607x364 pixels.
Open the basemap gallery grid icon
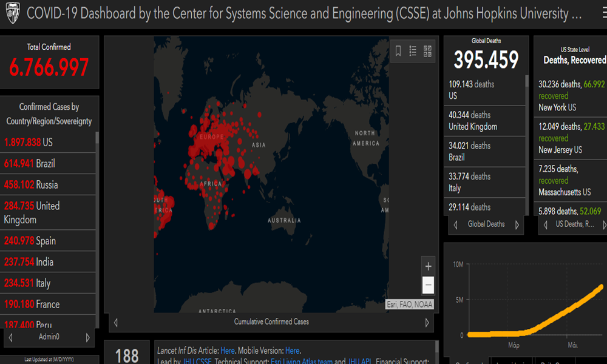click(427, 51)
